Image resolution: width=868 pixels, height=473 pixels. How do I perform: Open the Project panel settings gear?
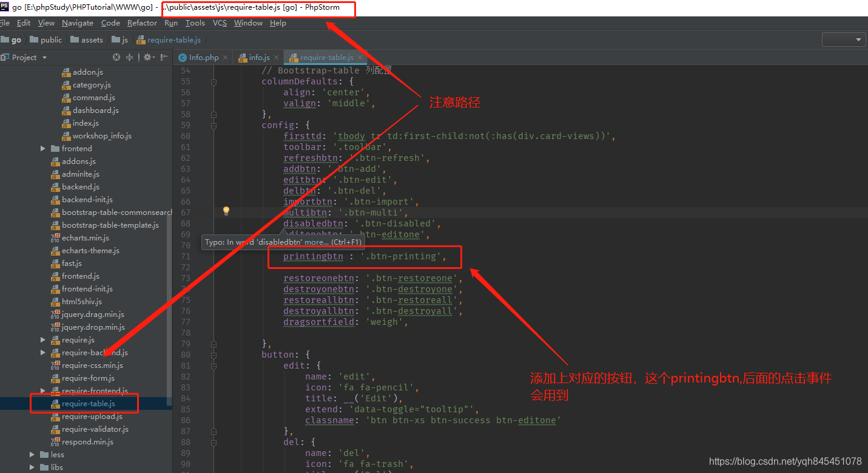pyautogui.click(x=147, y=57)
